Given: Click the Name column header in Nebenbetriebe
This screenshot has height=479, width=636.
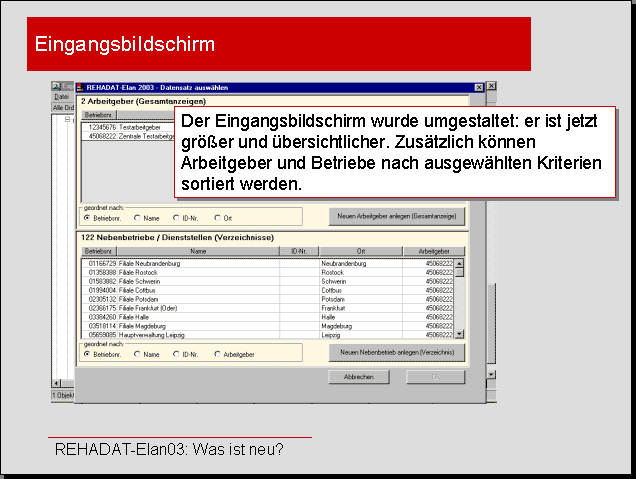Looking at the screenshot, I should click(x=197, y=251).
